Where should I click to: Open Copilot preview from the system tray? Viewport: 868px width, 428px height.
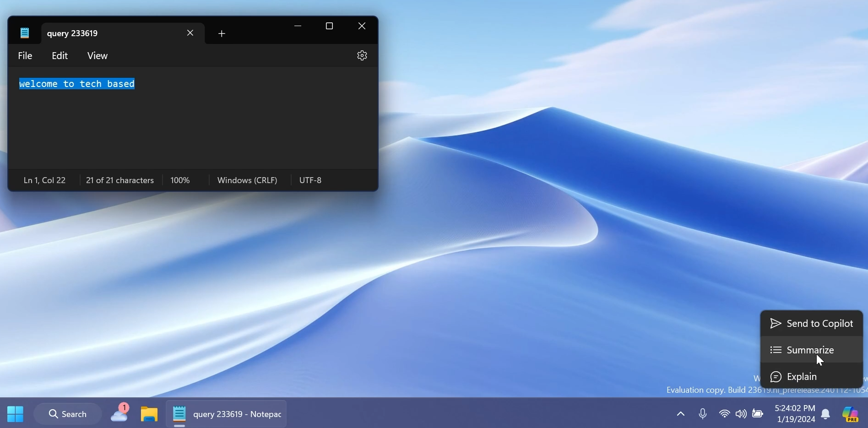(851, 413)
